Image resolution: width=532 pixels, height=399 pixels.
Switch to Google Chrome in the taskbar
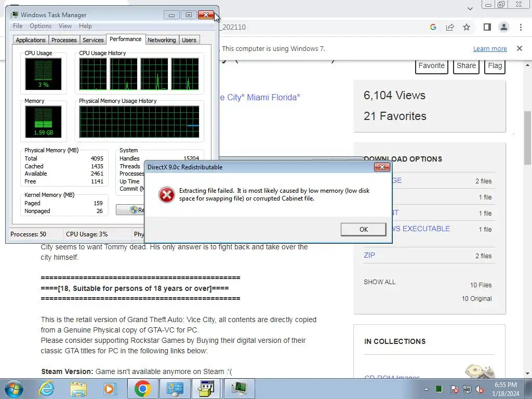(x=142, y=389)
